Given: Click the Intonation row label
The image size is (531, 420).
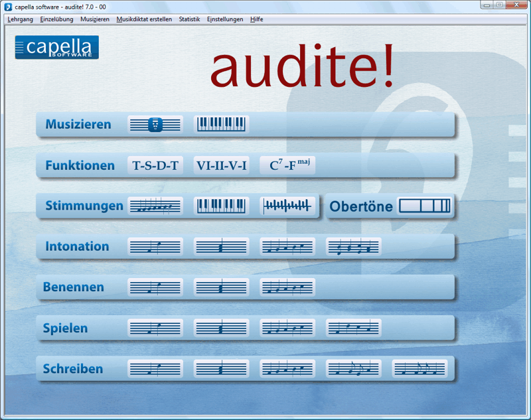Looking at the screenshot, I should (77, 246).
